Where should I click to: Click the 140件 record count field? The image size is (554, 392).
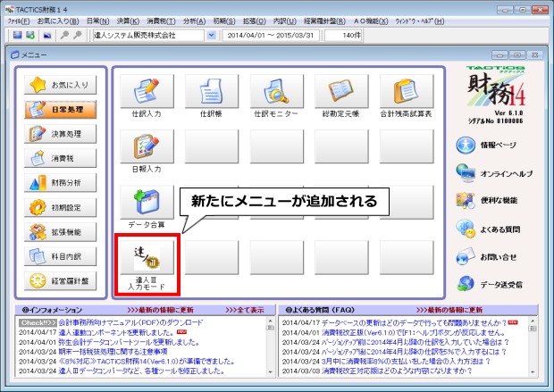click(343, 35)
